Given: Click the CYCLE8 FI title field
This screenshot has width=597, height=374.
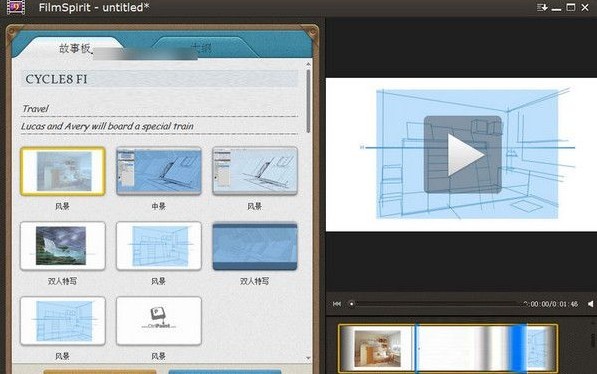Looking at the screenshot, I should tap(159, 79).
